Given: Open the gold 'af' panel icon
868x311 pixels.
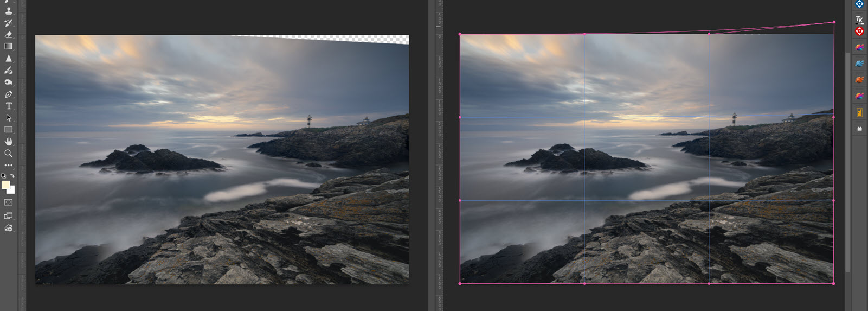Looking at the screenshot, I should (859, 112).
